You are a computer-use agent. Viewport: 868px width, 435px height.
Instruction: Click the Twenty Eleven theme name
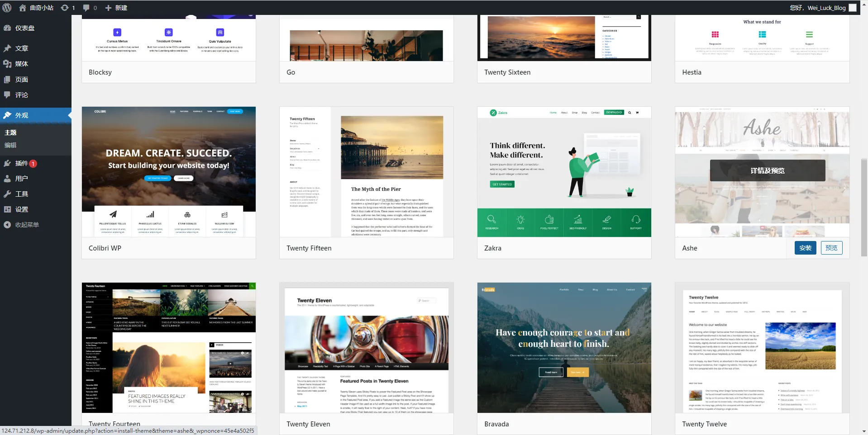coord(308,424)
